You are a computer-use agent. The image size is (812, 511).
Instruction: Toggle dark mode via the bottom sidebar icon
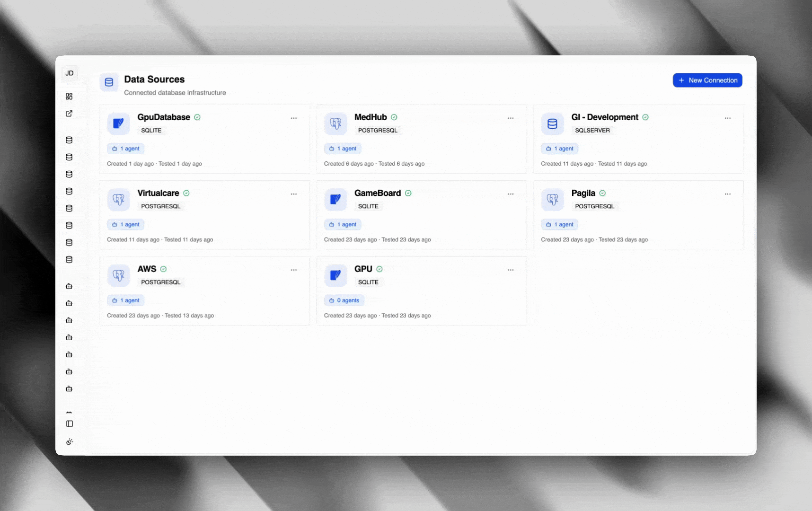[70, 441]
